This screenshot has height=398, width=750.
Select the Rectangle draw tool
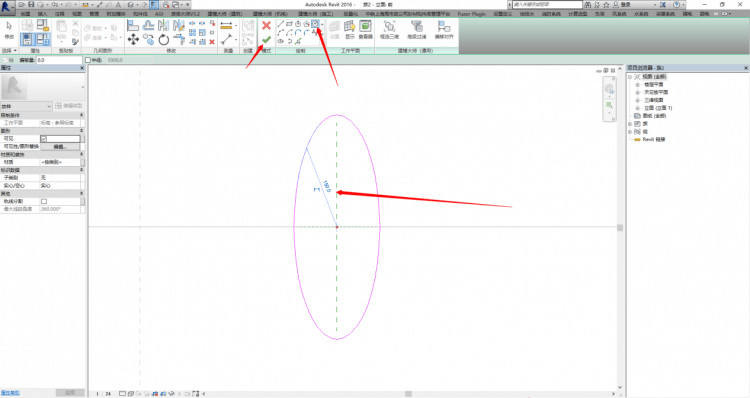tap(289, 24)
